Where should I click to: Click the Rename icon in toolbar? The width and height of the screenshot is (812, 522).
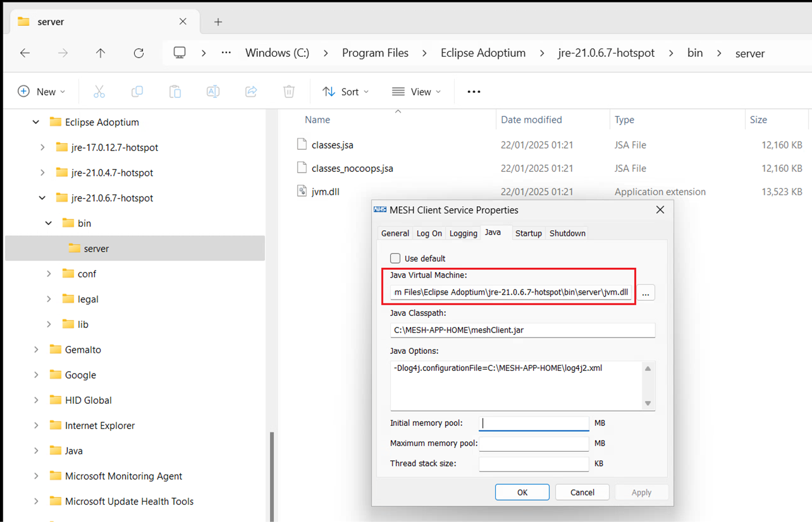213,92
